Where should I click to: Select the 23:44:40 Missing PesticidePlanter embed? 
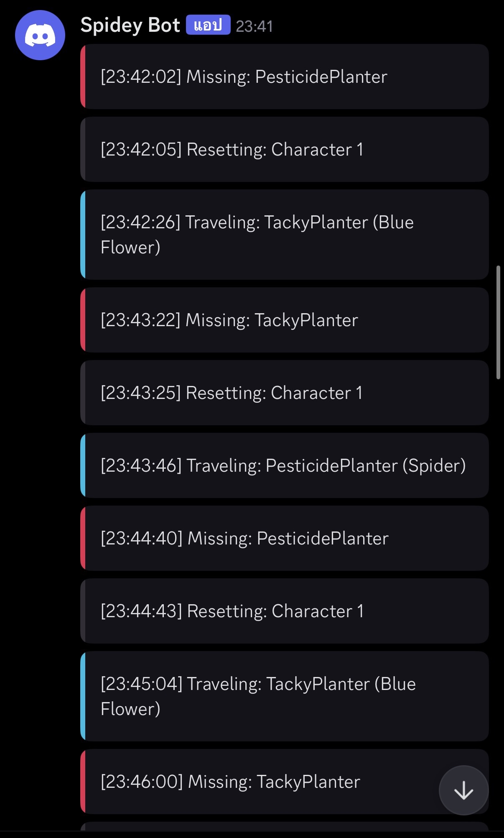point(285,538)
